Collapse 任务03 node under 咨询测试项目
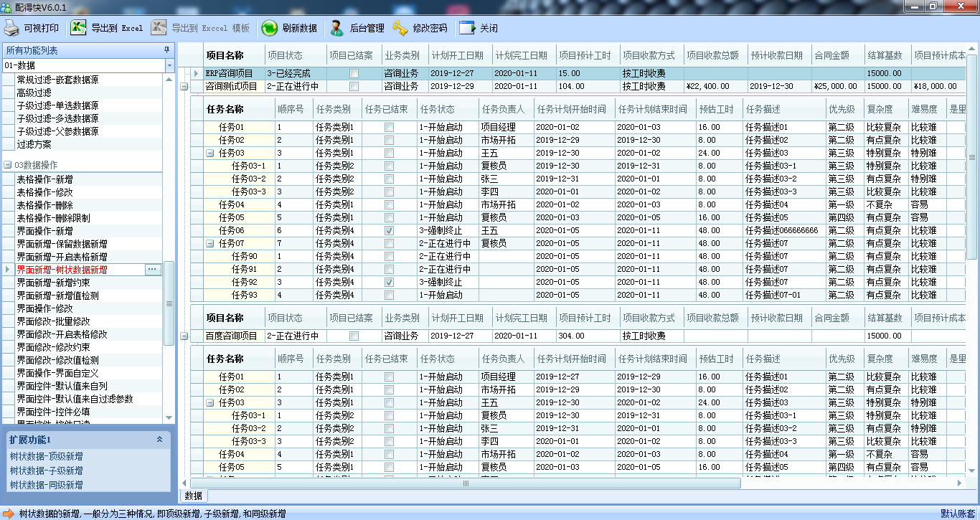The image size is (980, 520). pyautogui.click(x=210, y=153)
